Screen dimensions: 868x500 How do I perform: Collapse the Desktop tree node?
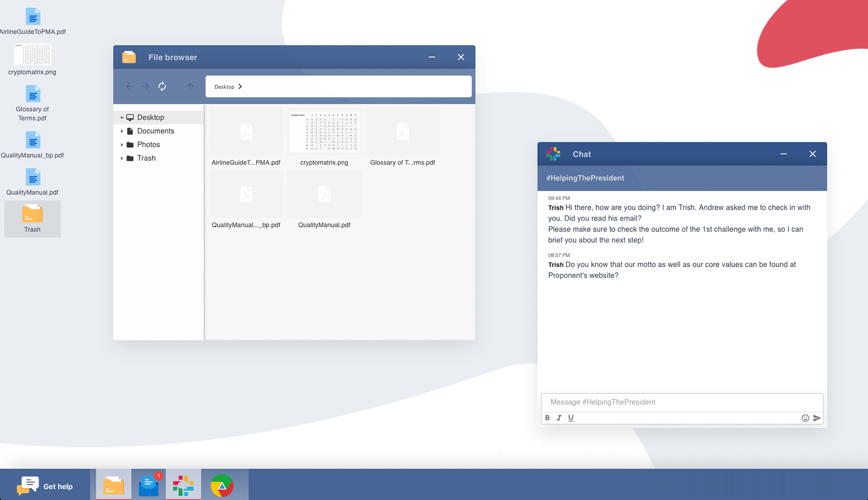point(122,118)
